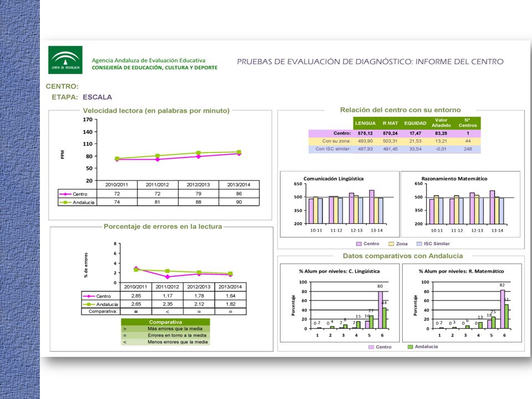
Task: Select Errores en torno a la media row
Action: 166,335
